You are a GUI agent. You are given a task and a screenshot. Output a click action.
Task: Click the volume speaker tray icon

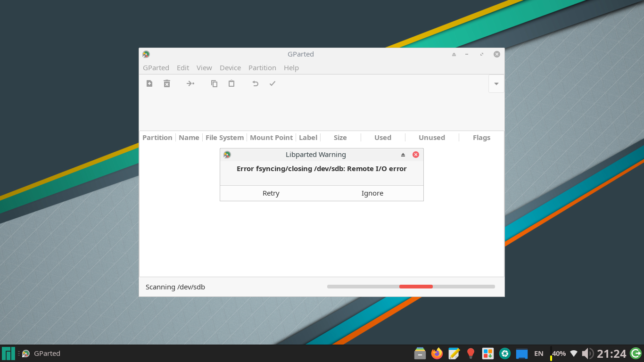(x=587, y=353)
